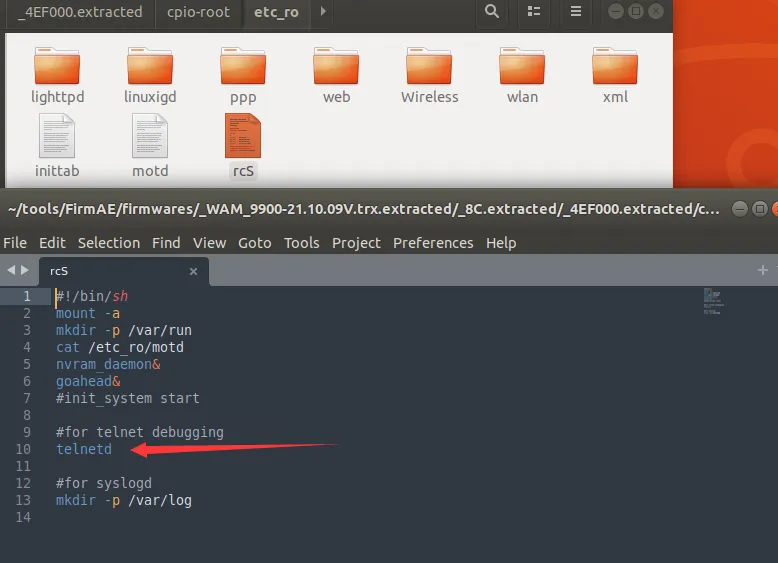Minimize the file manager window
778x563 pixels.
pos(616,11)
